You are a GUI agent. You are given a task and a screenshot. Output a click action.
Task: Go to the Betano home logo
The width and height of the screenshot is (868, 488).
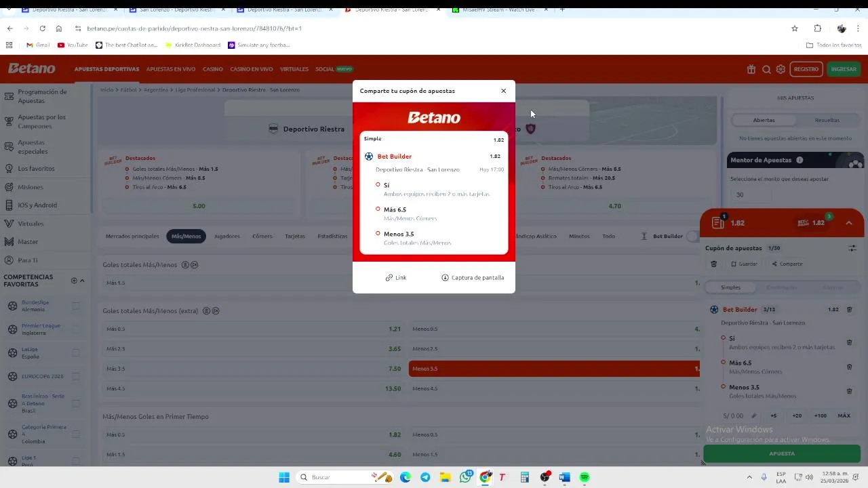point(32,68)
